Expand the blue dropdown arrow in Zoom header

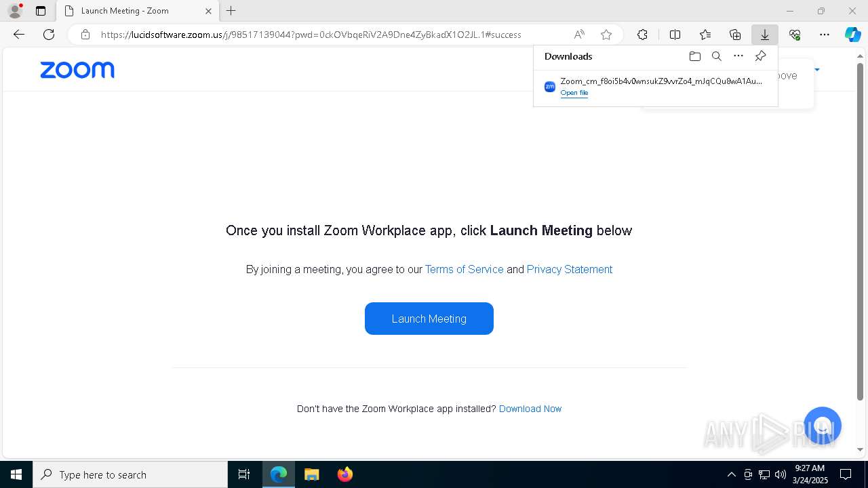[817, 69]
